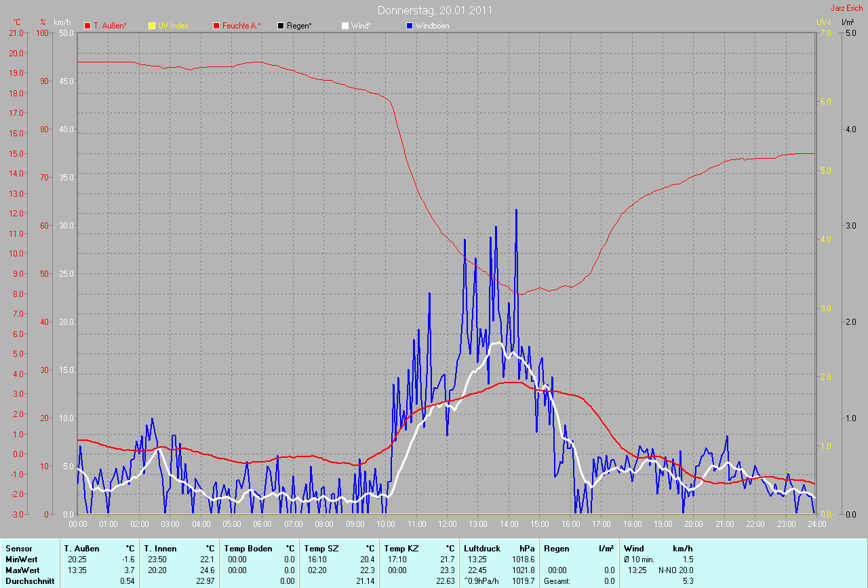Click the 12:00 mark on time axis
The image size is (868, 588).
tap(448, 524)
